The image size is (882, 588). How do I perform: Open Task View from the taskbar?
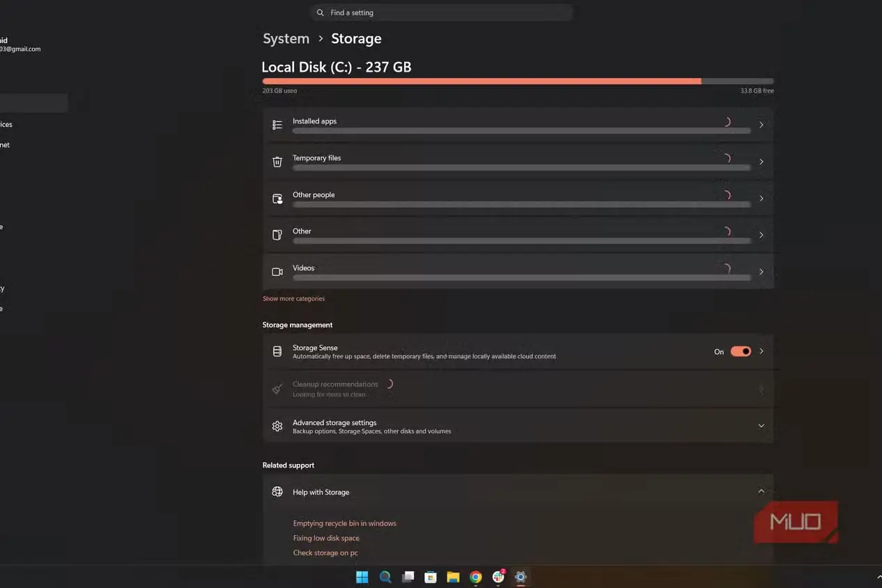(x=408, y=577)
